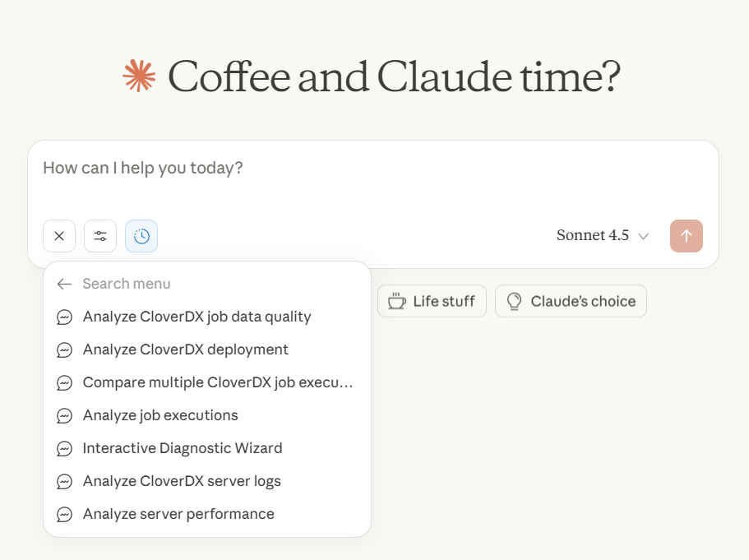The width and height of the screenshot is (749, 560).
Task: Click the Claude starburst logo
Action: [x=138, y=76]
